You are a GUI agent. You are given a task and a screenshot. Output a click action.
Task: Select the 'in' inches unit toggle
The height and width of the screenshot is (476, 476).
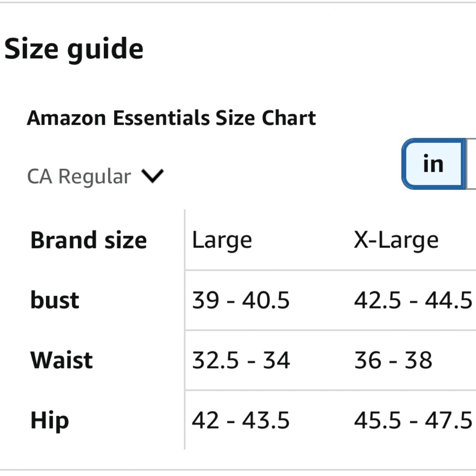[x=433, y=164]
